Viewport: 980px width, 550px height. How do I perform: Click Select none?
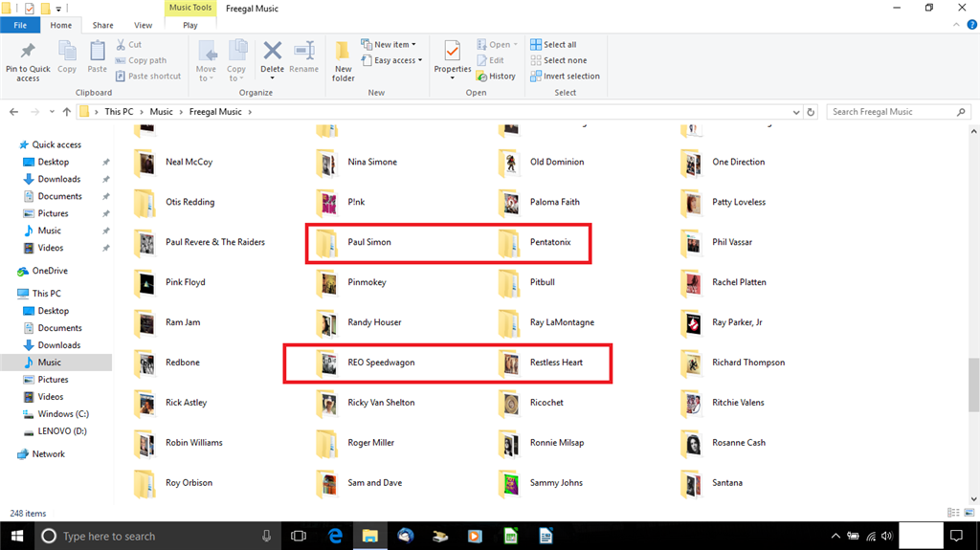click(559, 60)
